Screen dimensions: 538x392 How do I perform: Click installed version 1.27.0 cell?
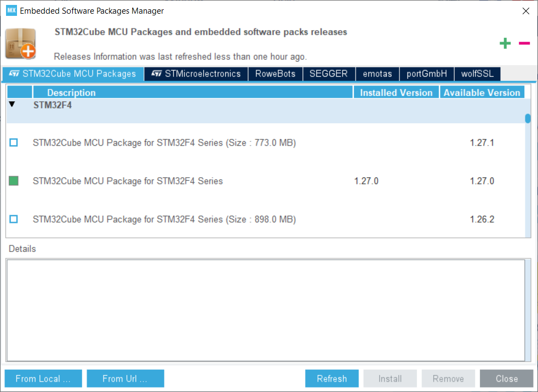(366, 181)
